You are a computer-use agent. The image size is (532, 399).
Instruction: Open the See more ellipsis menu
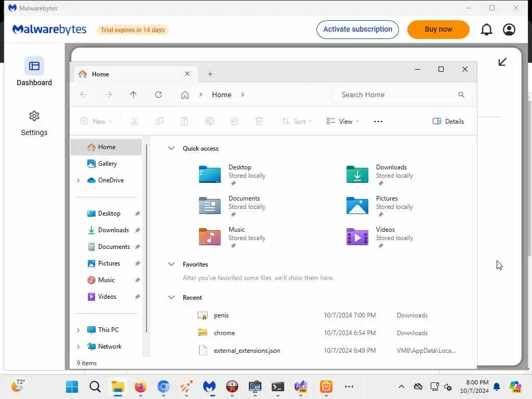tap(378, 122)
